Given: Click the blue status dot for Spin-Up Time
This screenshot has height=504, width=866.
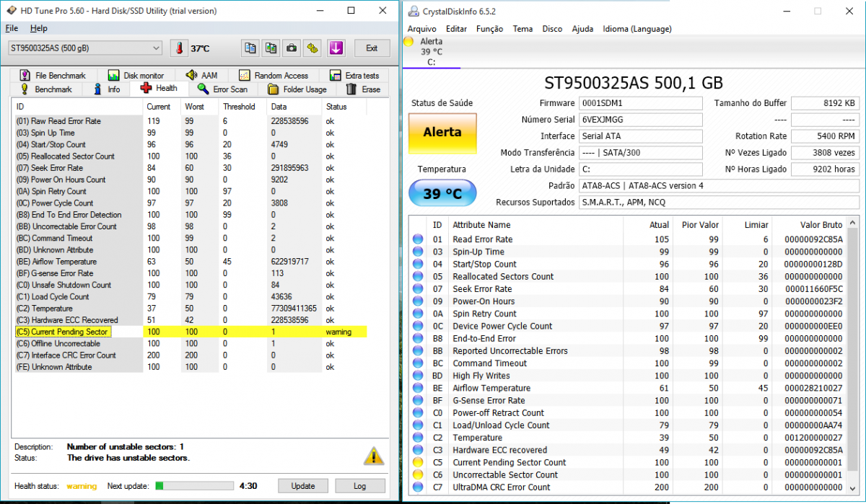Looking at the screenshot, I should pyautogui.click(x=418, y=252).
